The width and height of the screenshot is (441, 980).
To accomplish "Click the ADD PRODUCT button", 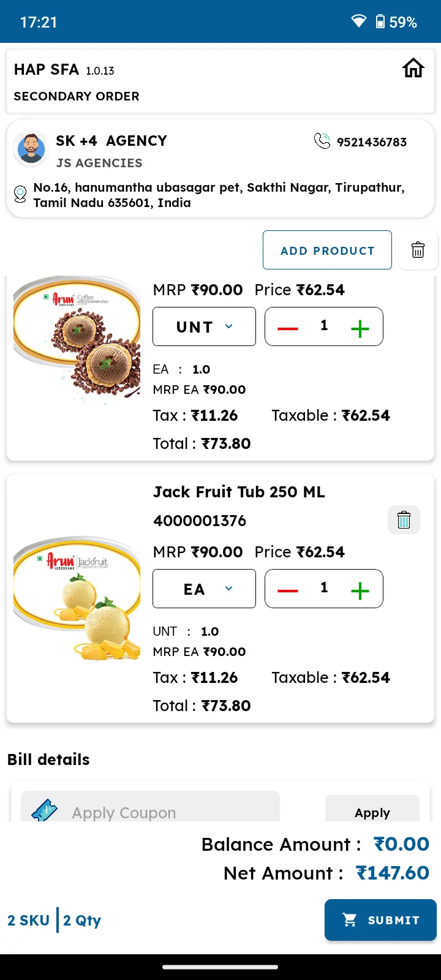I will pos(327,250).
